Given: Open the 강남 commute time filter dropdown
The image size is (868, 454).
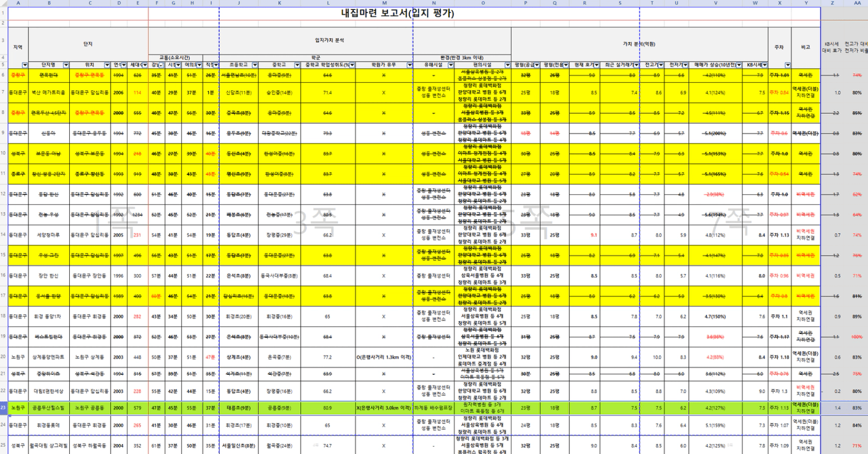Looking at the screenshot, I should tap(161, 65).
